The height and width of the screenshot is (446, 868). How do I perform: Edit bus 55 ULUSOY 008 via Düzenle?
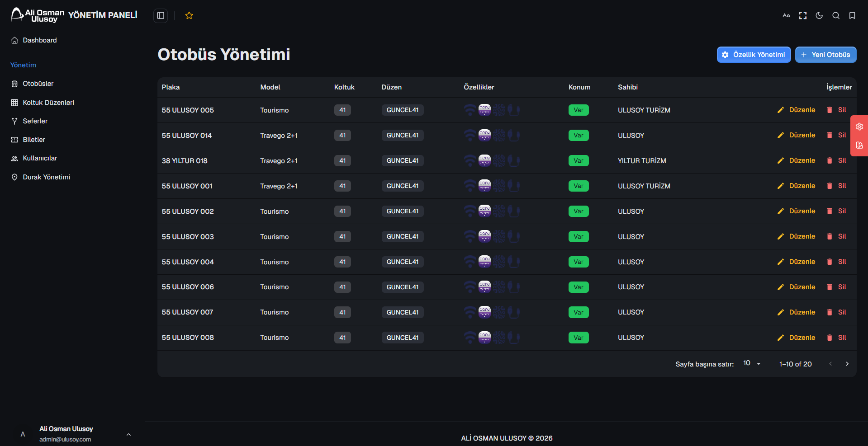click(x=796, y=338)
